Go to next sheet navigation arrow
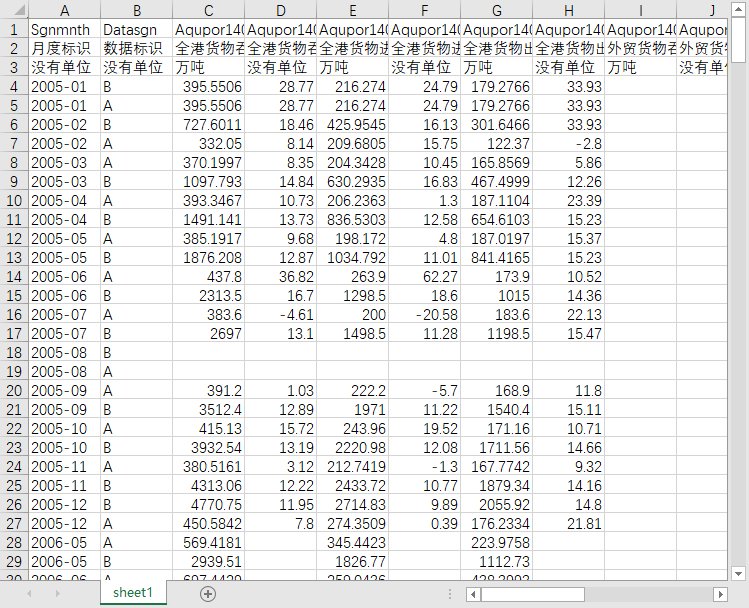The height and width of the screenshot is (608, 749). [57, 594]
